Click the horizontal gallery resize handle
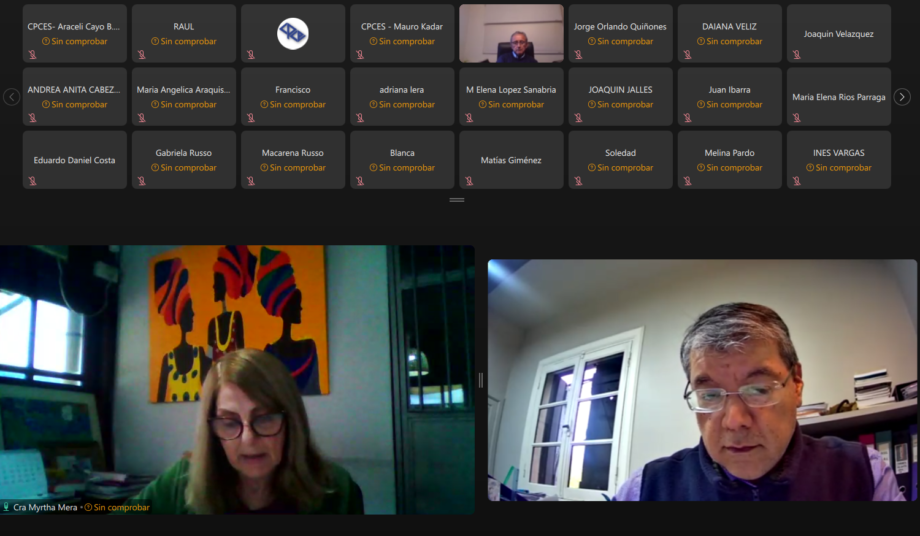The image size is (920, 536). [456, 200]
